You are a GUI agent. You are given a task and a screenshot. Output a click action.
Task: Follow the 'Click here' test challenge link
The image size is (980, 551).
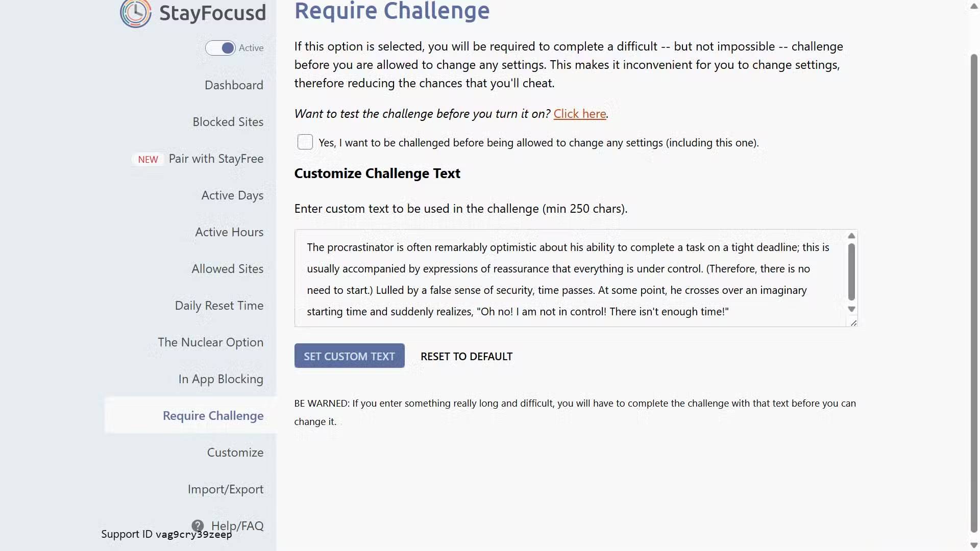[579, 114]
